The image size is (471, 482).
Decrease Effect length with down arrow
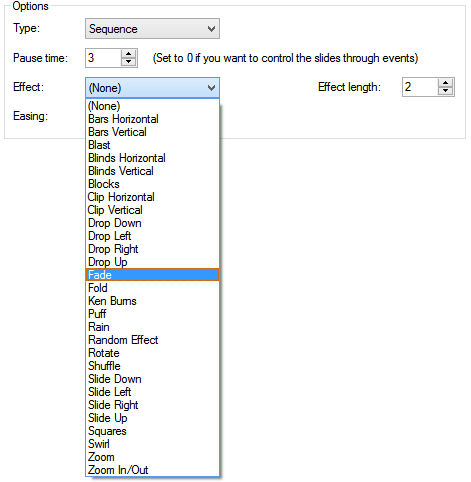(x=445, y=91)
